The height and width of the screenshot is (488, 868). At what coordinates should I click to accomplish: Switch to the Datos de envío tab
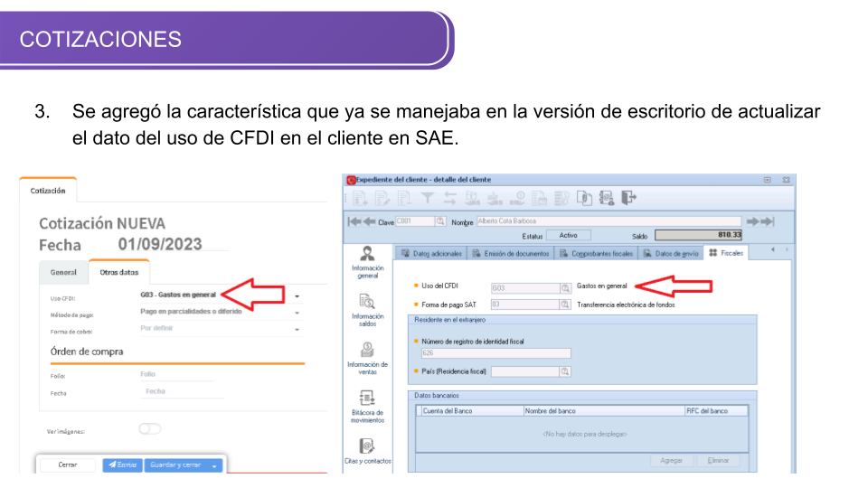click(671, 253)
